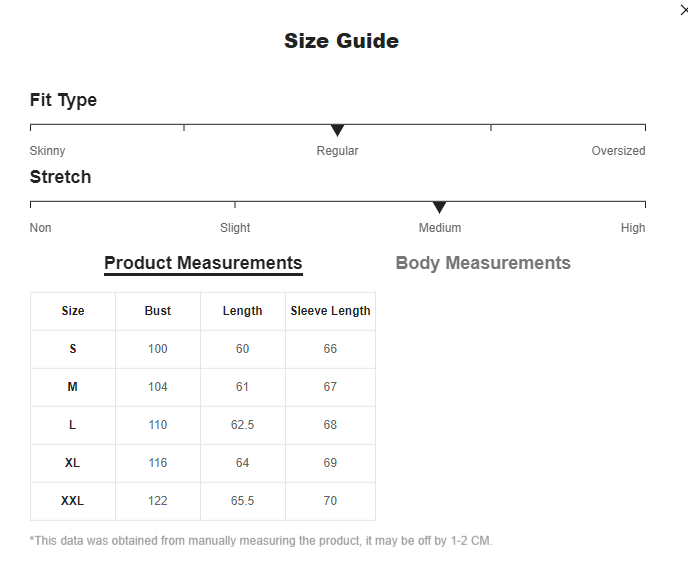Select the S size row header
The image size is (688, 576).
73,349
